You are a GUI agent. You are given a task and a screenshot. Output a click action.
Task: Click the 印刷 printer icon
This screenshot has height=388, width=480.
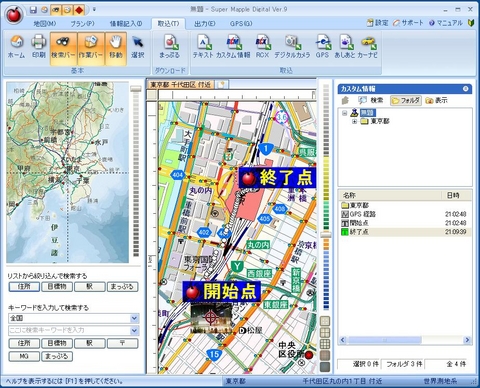[x=39, y=47]
